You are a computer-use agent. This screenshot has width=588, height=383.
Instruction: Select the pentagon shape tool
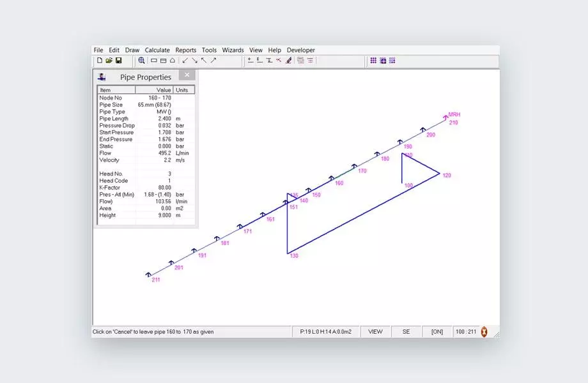click(173, 60)
